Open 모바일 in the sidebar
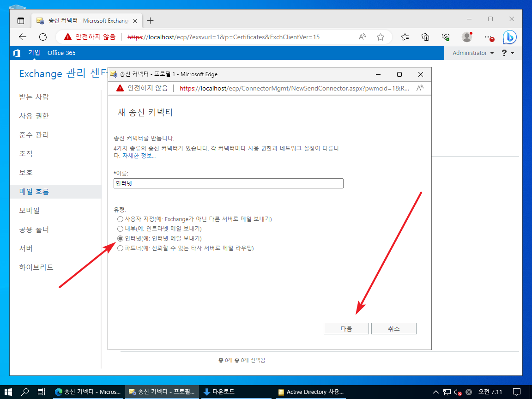This screenshot has height=399, width=532. click(x=30, y=211)
